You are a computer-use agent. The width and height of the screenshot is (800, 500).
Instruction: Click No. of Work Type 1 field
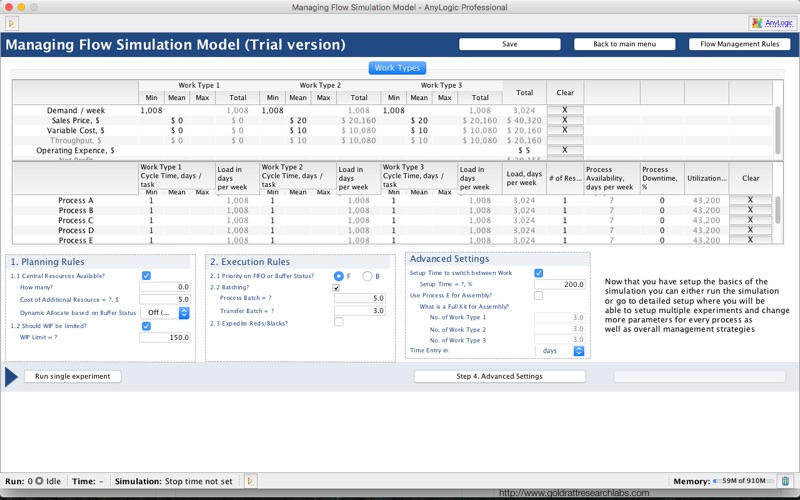coord(560,317)
